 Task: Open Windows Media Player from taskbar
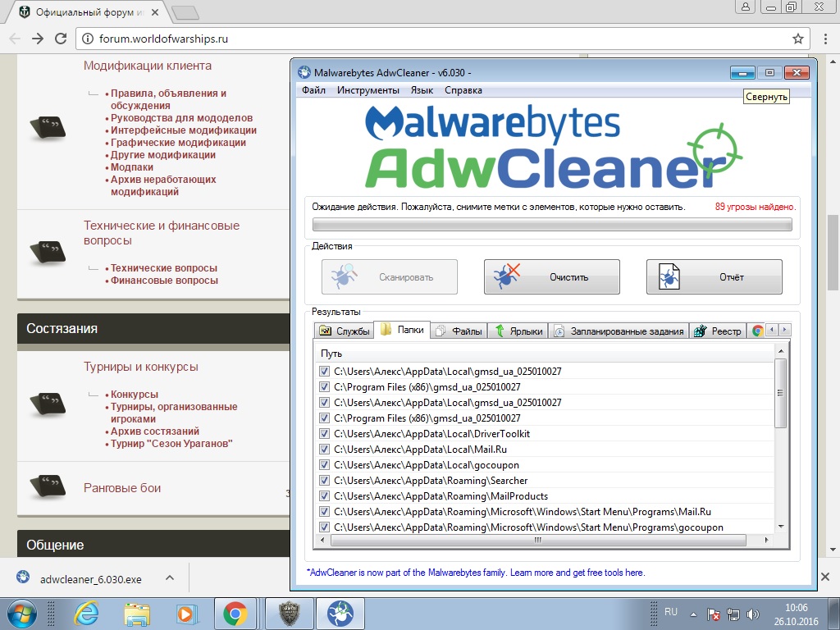pyautogui.click(x=186, y=614)
